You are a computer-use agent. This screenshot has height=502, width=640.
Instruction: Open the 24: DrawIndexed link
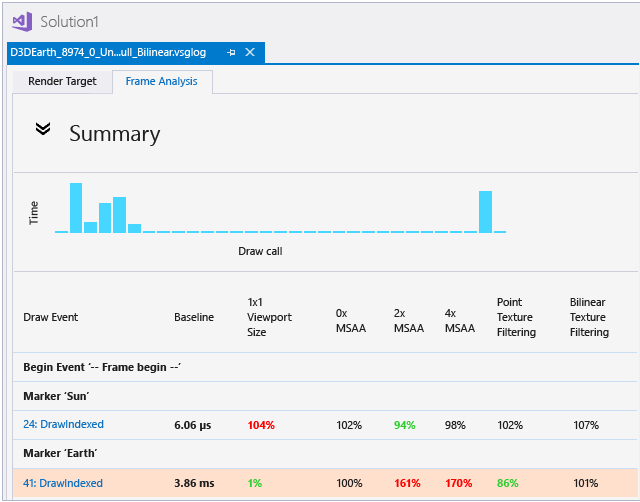pyautogui.click(x=63, y=425)
